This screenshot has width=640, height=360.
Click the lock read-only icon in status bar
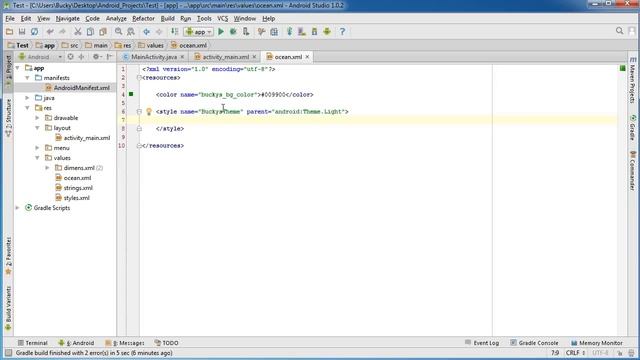tap(620, 353)
